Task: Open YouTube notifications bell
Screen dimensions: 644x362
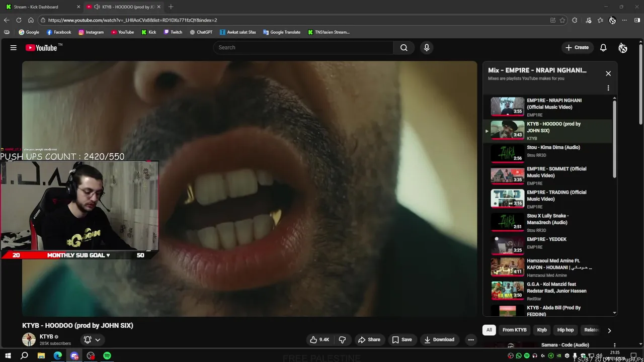Action: tap(603, 48)
